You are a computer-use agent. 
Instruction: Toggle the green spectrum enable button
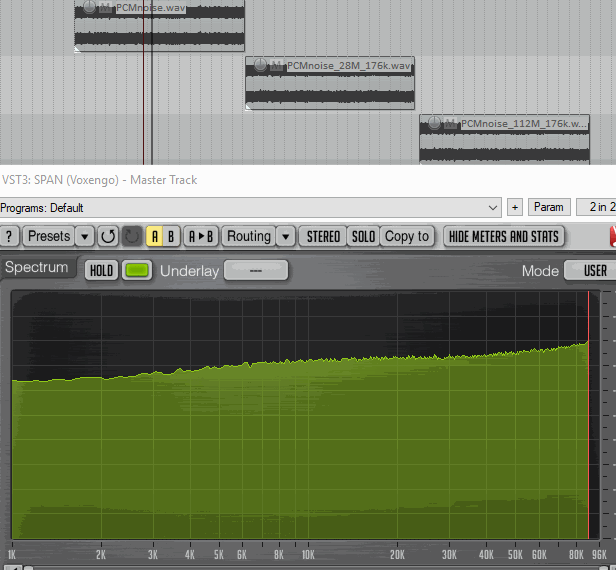[x=137, y=270]
